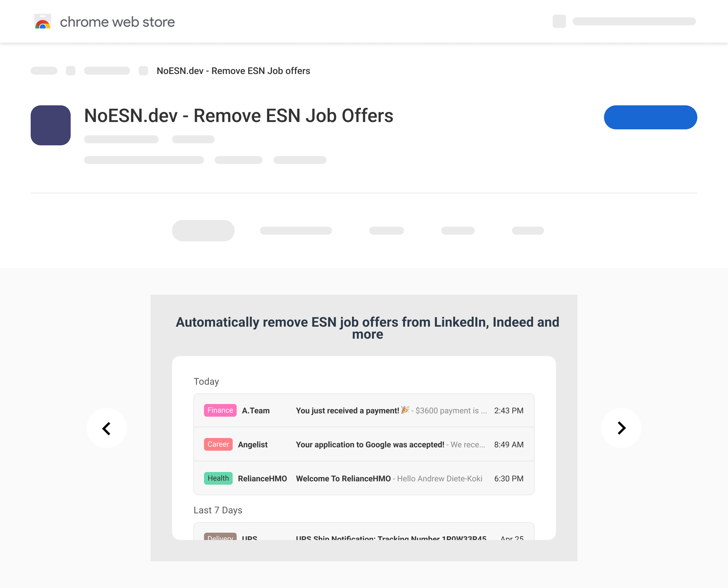Click the Today section heading
The width and height of the screenshot is (728, 588).
[206, 381]
